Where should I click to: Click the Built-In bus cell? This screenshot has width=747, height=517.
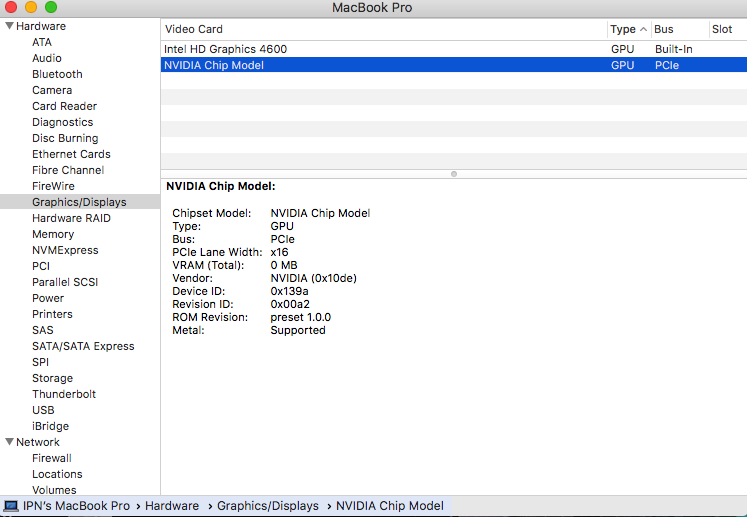pyautogui.click(x=674, y=49)
